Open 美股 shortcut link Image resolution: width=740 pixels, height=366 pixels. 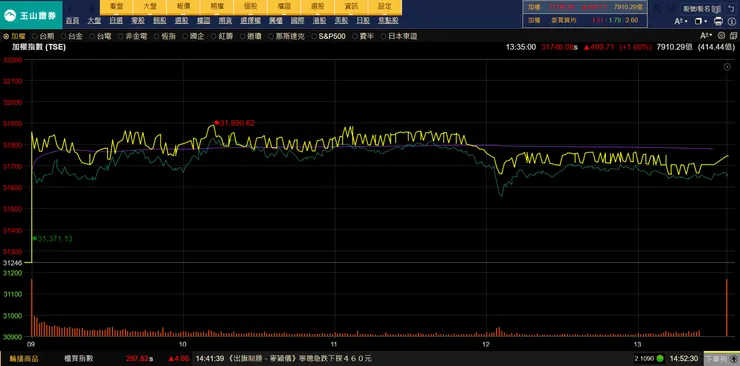click(x=341, y=21)
